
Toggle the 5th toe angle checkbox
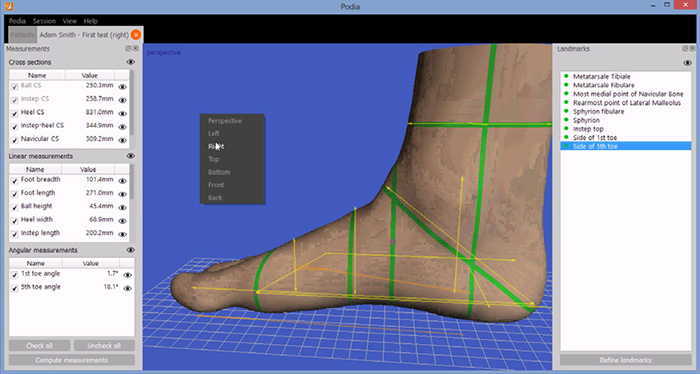tap(15, 288)
